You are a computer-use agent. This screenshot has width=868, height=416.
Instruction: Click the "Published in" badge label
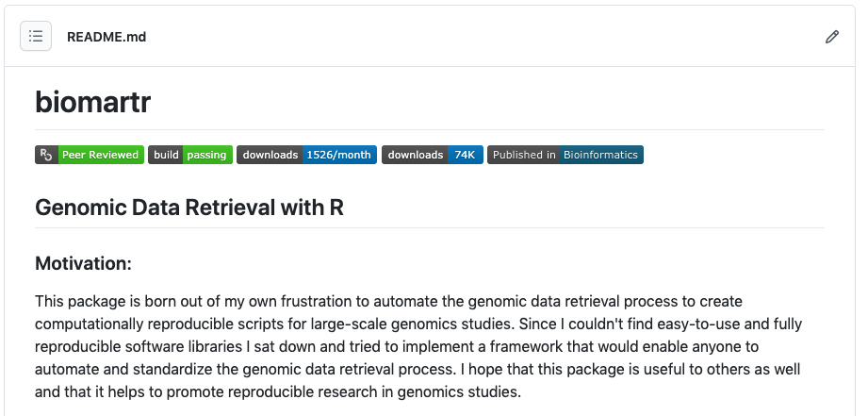(x=523, y=155)
